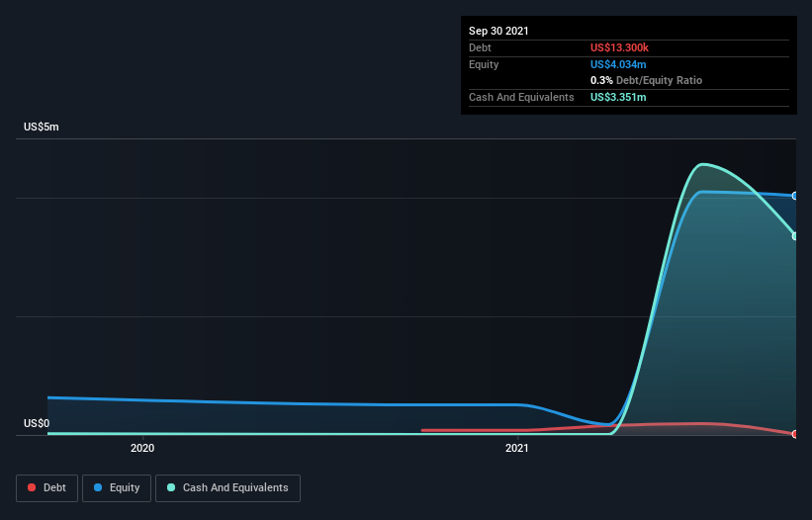Click the US$4.034m equity value
The width and height of the screenshot is (812, 520).
coord(618,64)
